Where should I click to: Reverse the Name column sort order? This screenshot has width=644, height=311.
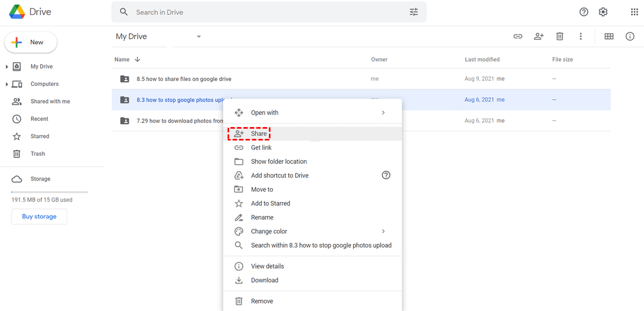pos(137,60)
